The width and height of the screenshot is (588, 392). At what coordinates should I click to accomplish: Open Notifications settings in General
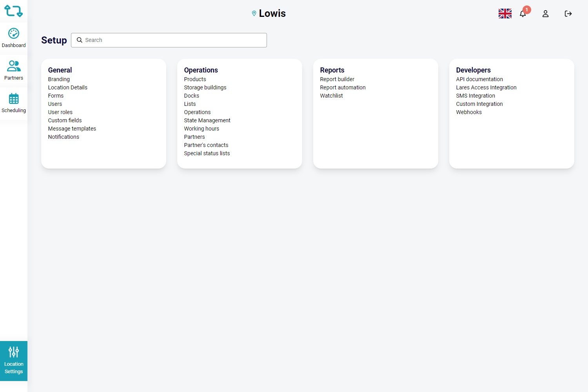point(64,137)
